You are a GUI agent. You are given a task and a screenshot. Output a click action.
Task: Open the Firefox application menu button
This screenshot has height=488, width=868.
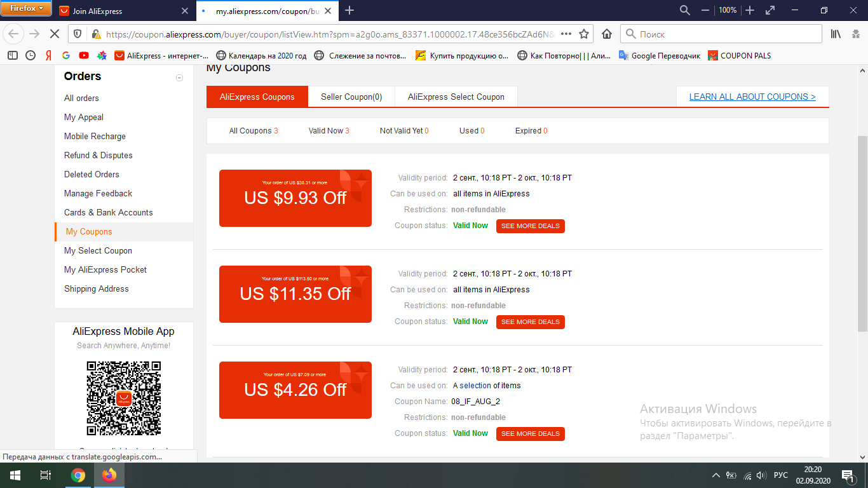point(25,9)
